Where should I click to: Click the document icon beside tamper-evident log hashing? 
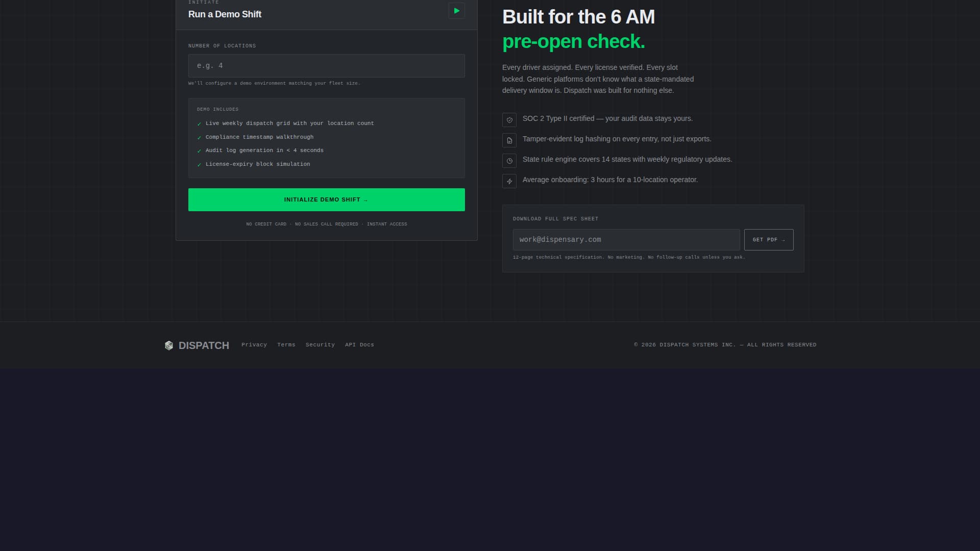pyautogui.click(x=509, y=140)
